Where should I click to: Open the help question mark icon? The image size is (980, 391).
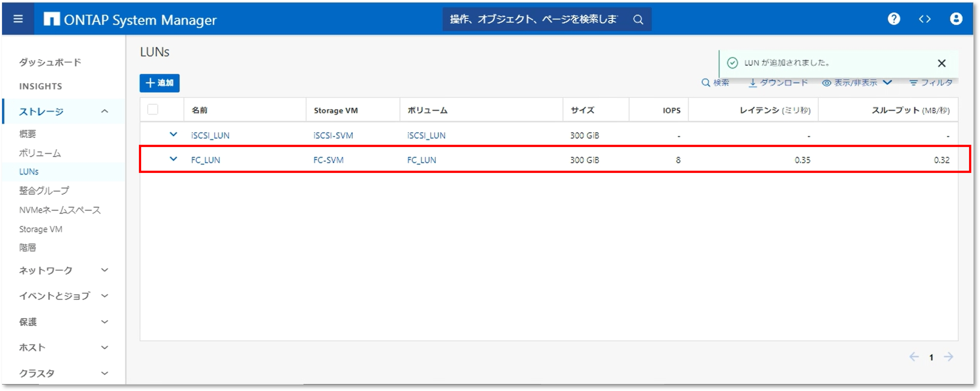click(894, 19)
